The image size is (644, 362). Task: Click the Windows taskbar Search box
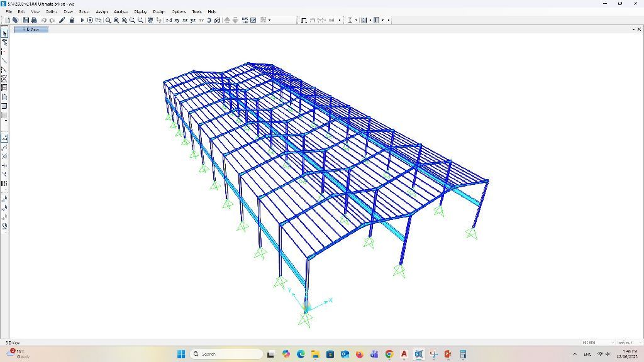click(226, 354)
